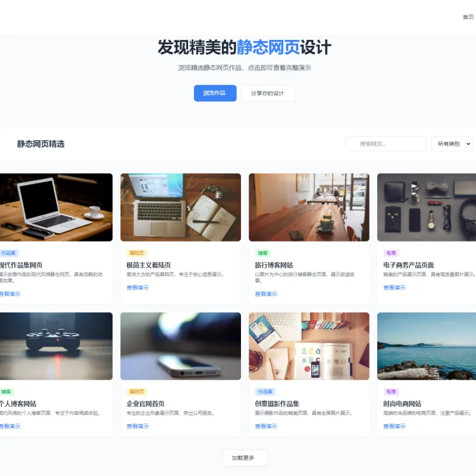Click the 创意摄影作品集 card title
The width and height of the screenshot is (476, 476).
277,404
